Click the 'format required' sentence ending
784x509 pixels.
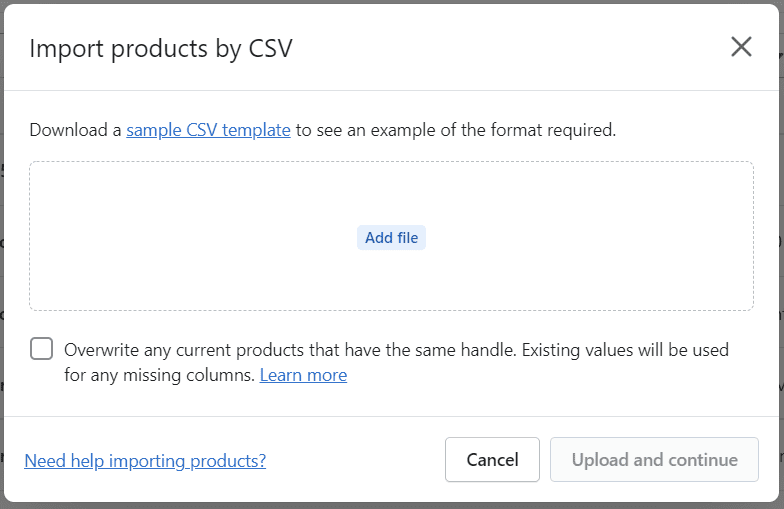pos(553,130)
